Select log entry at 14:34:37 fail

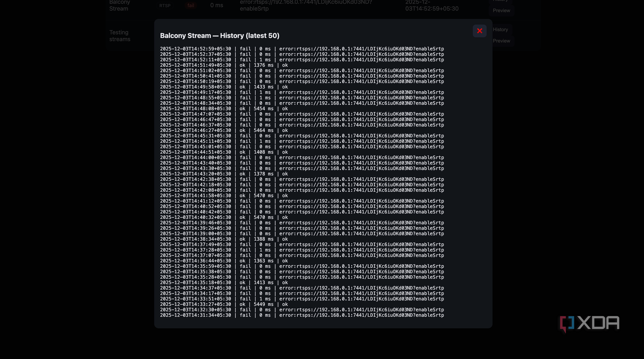coord(302,288)
